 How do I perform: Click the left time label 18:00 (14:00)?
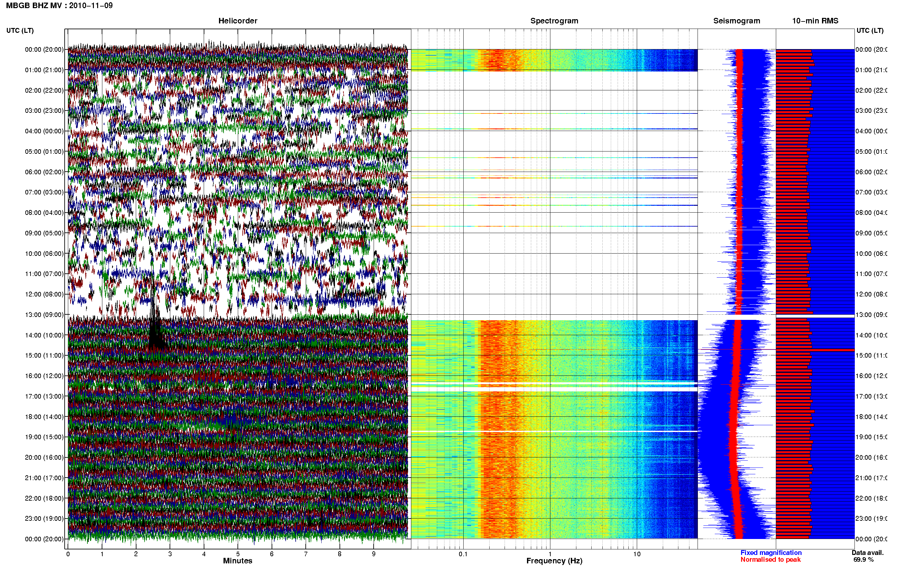pyautogui.click(x=44, y=417)
